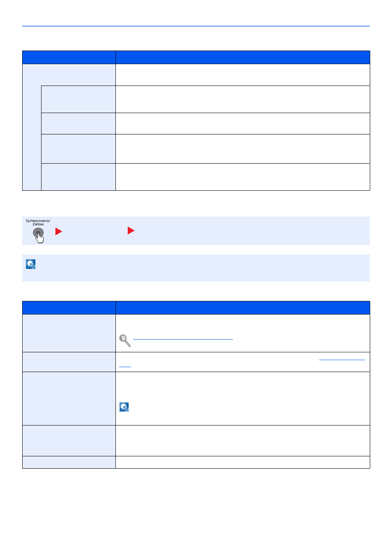Image resolution: width=392 pixels, height=555 pixels.
Task: Click the hand pointer on the Zähler button
Action: [x=40, y=238]
